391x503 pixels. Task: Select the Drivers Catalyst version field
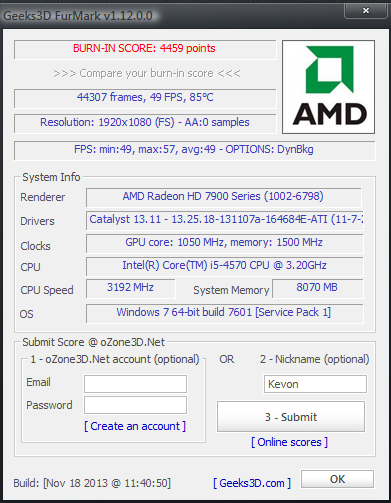pos(225,220)
